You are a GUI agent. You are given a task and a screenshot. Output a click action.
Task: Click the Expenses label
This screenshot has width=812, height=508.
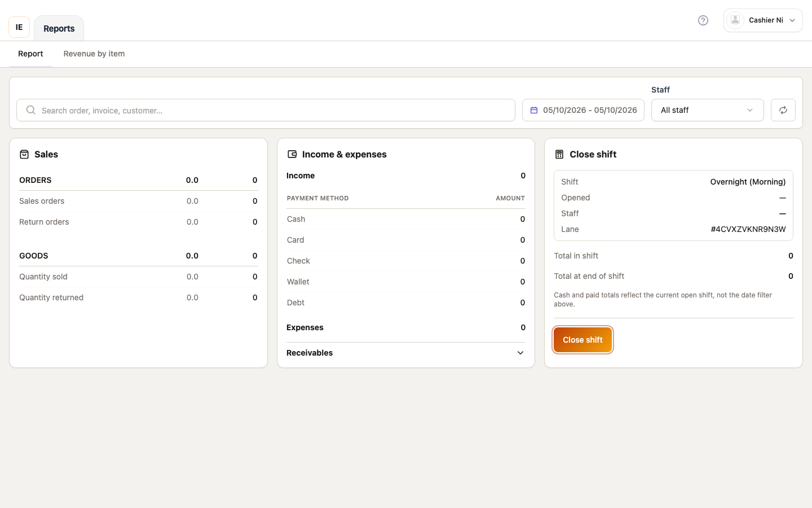305,327
